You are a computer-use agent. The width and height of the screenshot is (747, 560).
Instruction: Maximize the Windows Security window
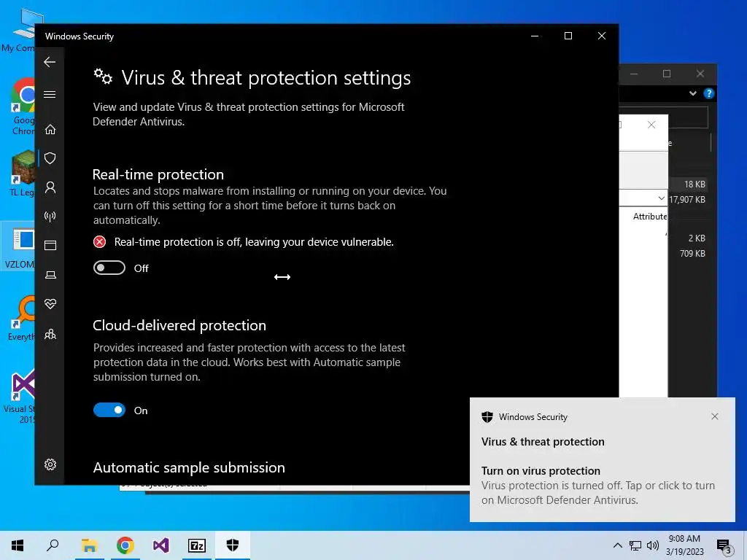[568, 36]
